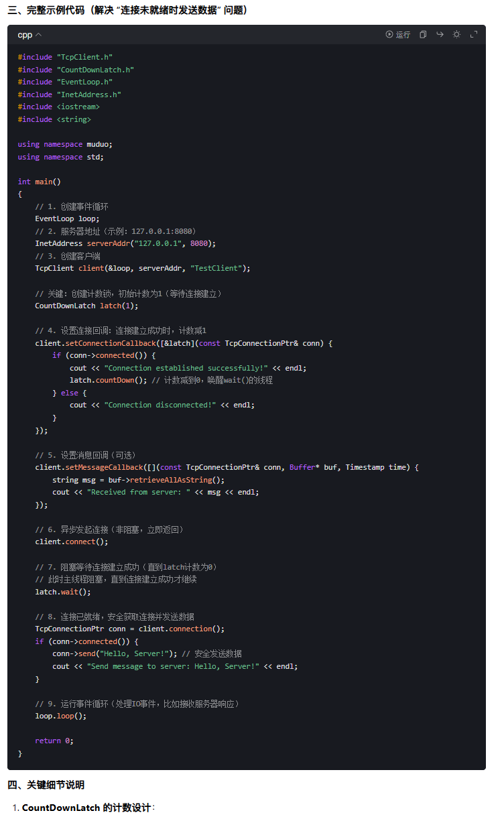Click the "Connection disconnected!" string
Screen dimensions: 504x821
click(x=160, y=405)
